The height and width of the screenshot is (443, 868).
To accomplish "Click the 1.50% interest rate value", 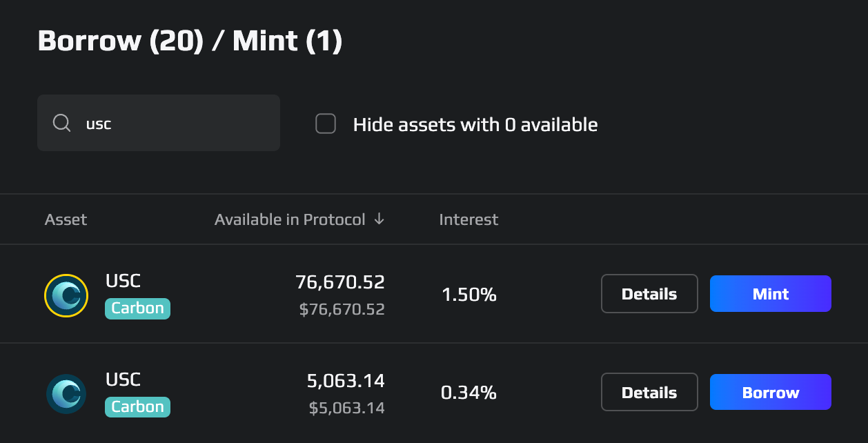I will point(469,295).
